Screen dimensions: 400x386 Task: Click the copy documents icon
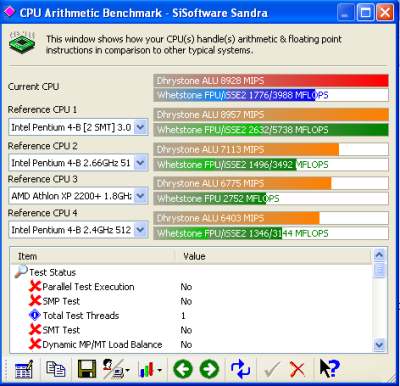click(55, 368)
